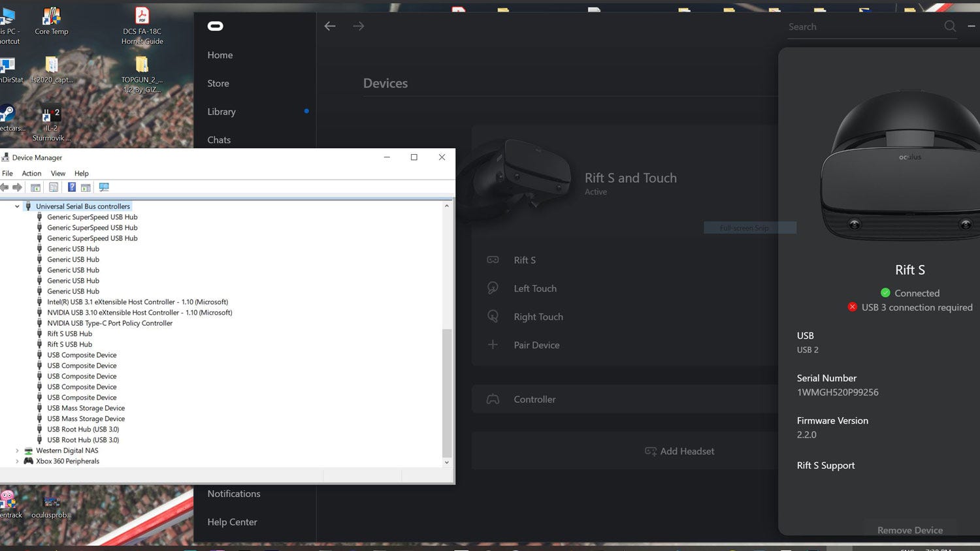Image resolution: width=980 pixels, height=551 pixels.
Task: Click the Action Pane toolbar icon
Action: pos(86,187)
